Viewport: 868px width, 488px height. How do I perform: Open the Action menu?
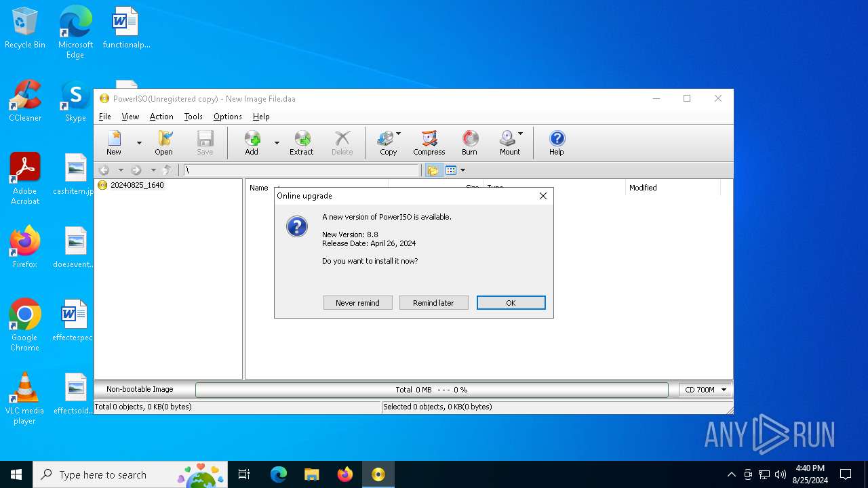coord(161,117)
